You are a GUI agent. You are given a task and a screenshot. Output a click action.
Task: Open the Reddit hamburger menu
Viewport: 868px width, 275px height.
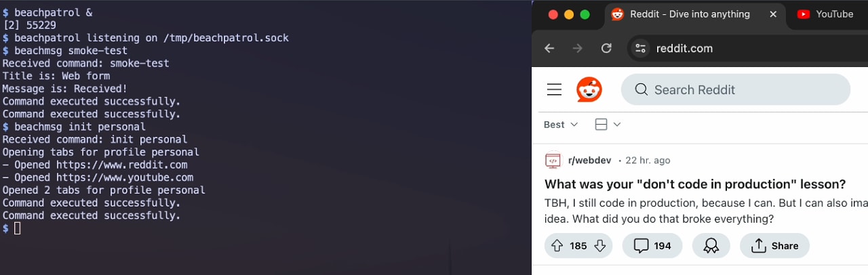coord(554,89)
